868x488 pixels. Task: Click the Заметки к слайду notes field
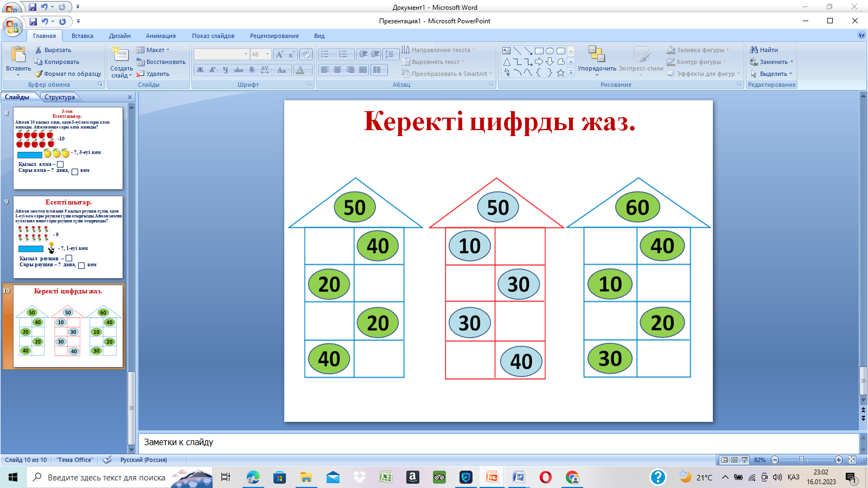point(499,442)
